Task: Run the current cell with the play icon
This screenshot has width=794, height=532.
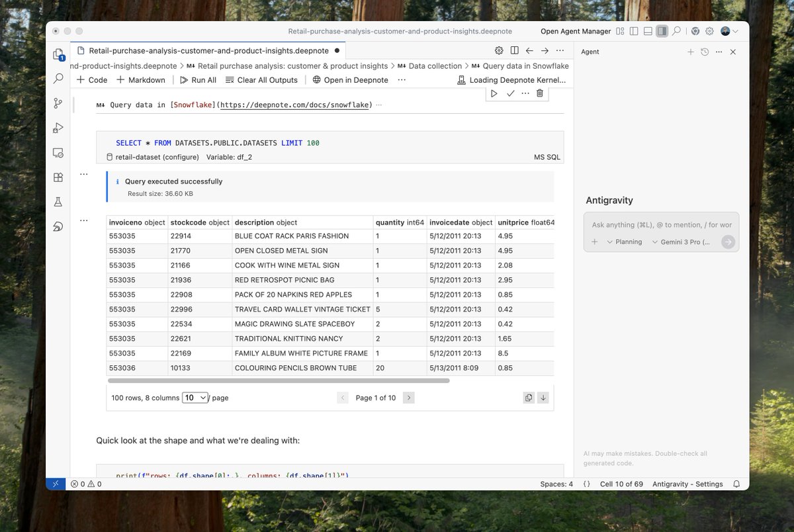Action: point(495,93)
